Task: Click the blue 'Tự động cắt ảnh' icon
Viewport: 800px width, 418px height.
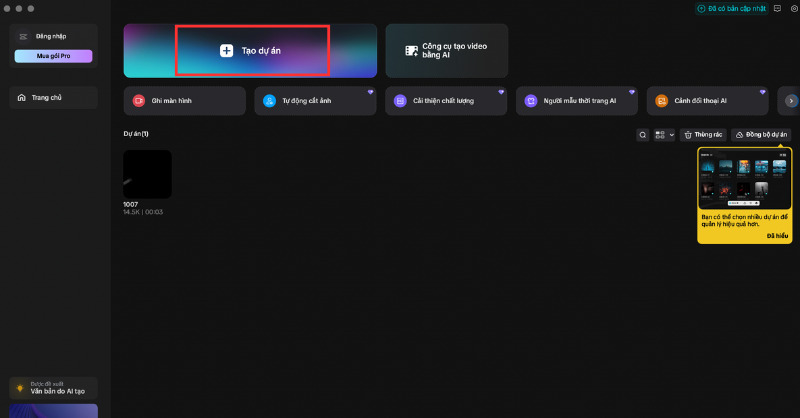Action: pos(269,101)
